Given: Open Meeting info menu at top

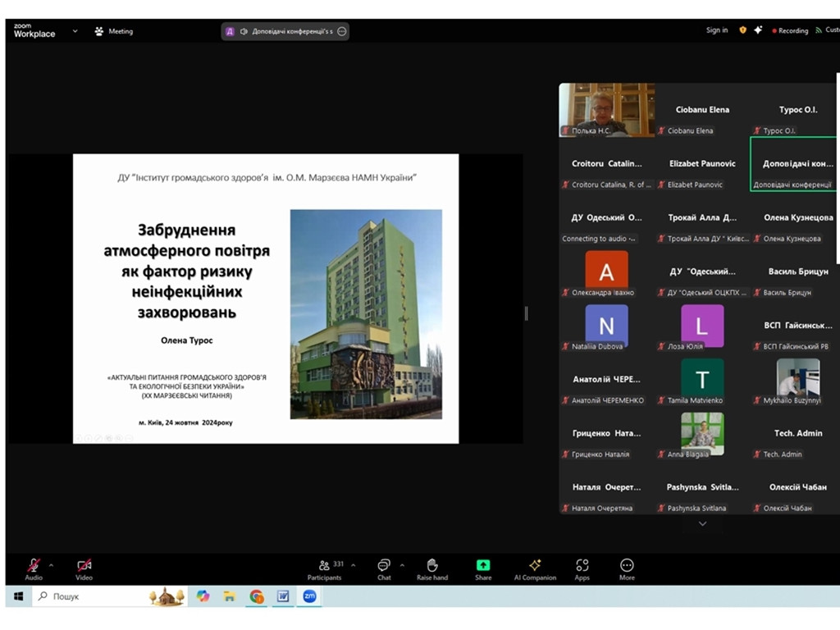Looking at the screenshot, I should (113, 31).
